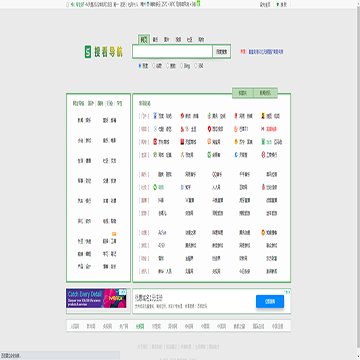Open the red ICBC bank circle icon
Image resolution: width=360 pixels, height=360 pixels.
click(x=263, y=155)
